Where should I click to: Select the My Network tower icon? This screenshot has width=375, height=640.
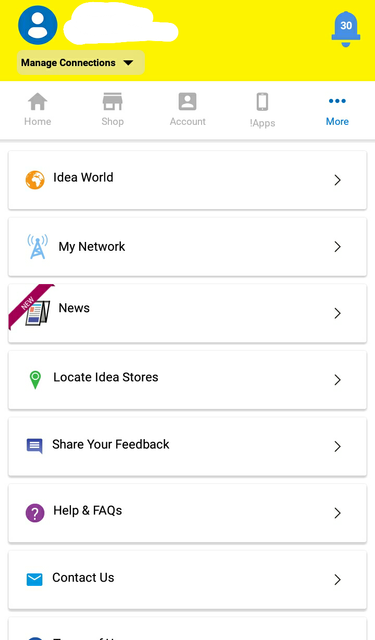point(38,247)
